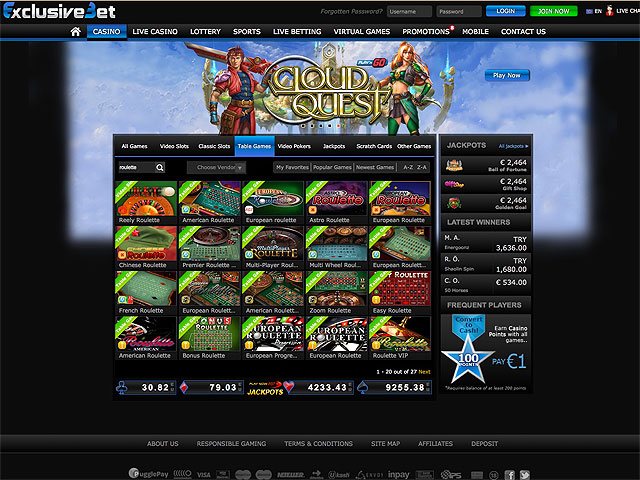Click the diamonds jackpot counter 79.03
640x480 pixels.
click(212, 387)
